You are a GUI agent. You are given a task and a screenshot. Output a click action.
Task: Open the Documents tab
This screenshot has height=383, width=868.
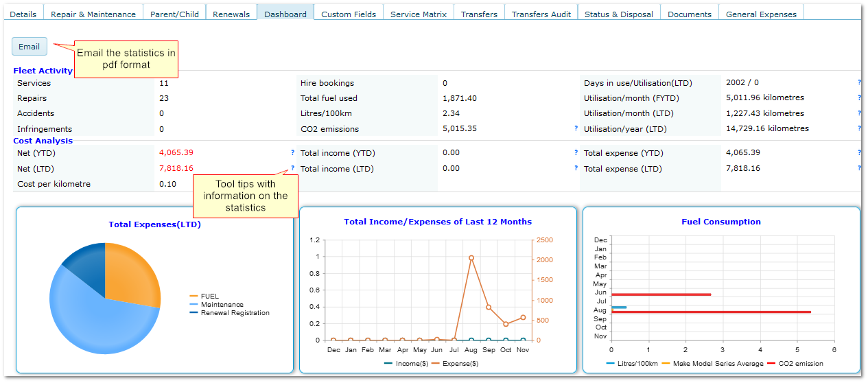pyautogui.click(x=690, y=14)
